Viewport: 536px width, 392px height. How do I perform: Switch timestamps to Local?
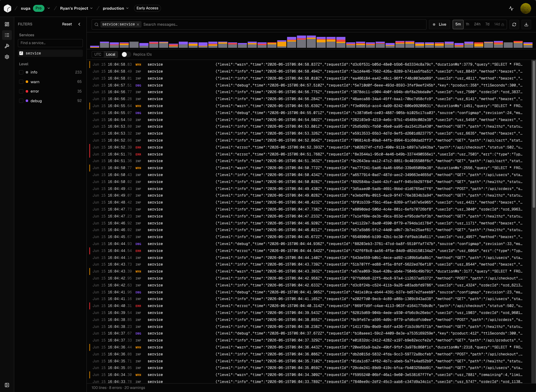111,54
